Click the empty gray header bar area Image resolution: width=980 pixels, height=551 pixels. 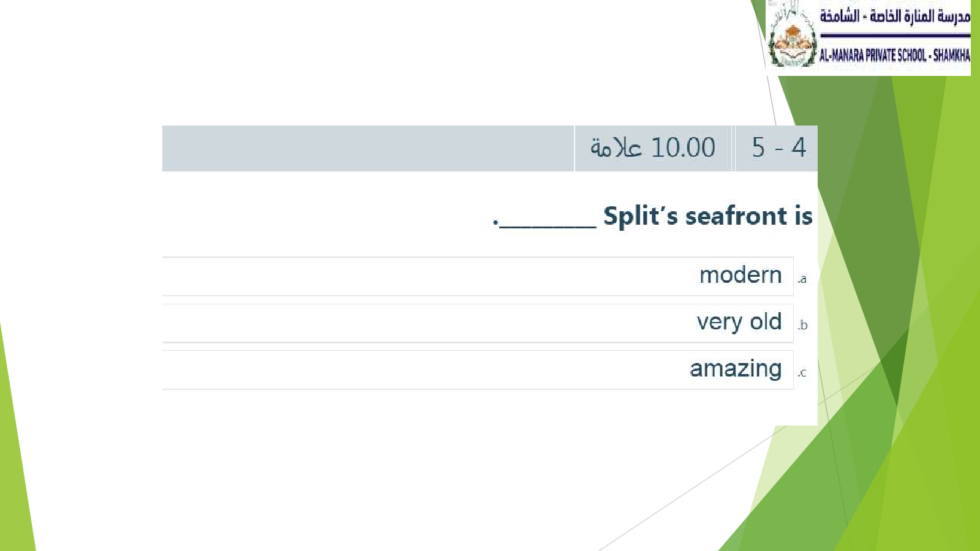(367, 148)
